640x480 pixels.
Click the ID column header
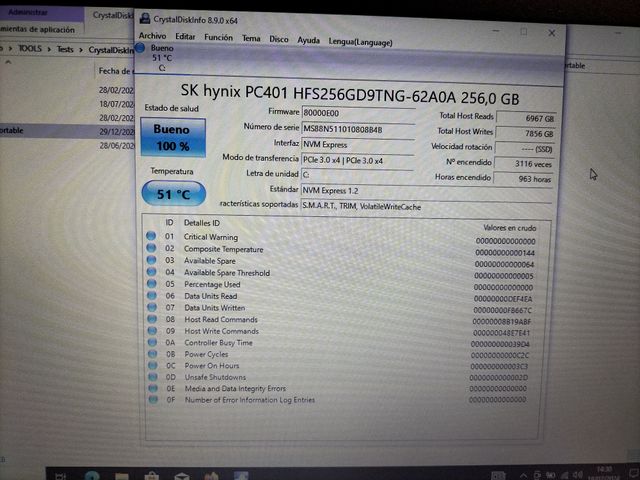point(169,222)
